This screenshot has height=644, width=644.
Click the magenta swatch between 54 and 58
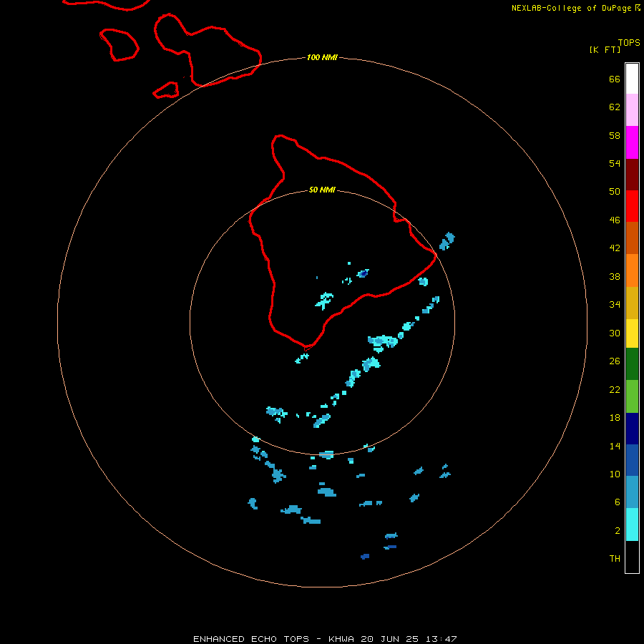[632, 142]
